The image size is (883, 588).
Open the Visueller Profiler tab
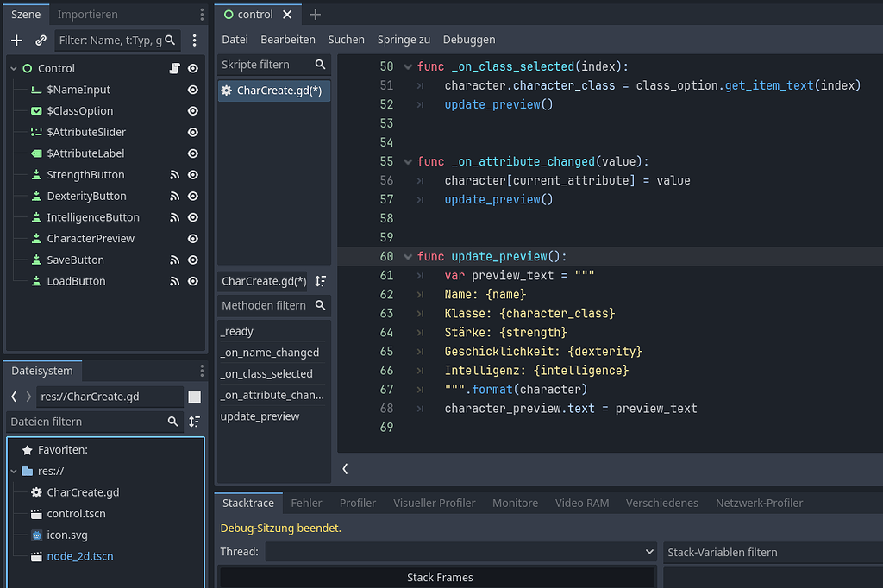435,503
